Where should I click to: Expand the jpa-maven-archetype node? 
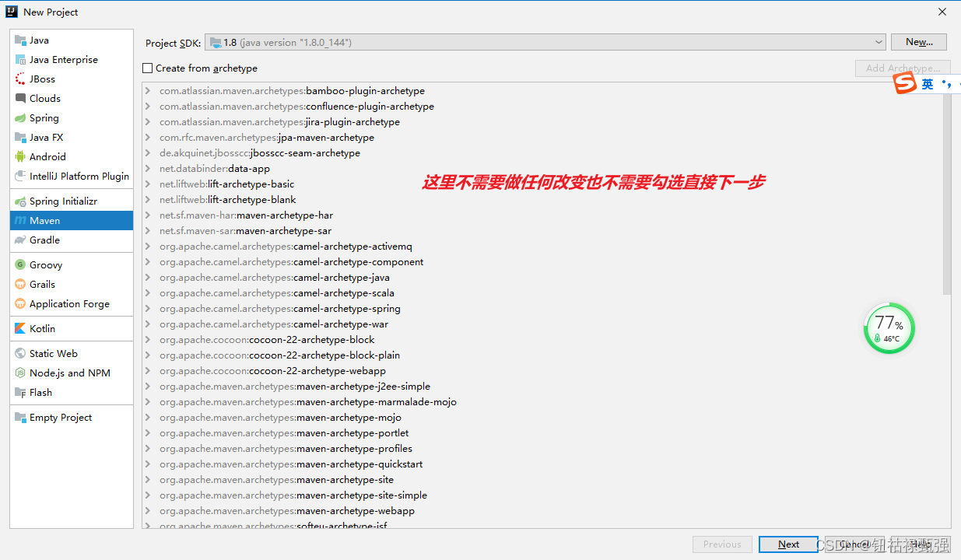[148, 138]
